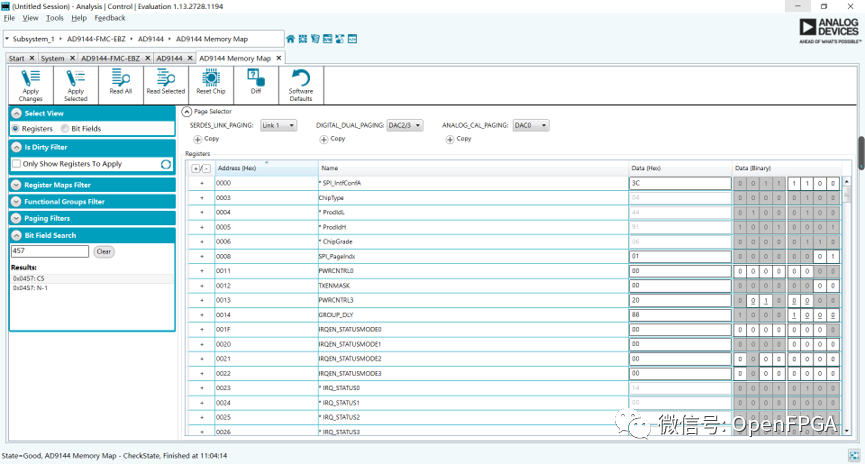Open the SERDES_LINK_PAGING dropdown
865x464 pixels.
(x=278, y=126)
